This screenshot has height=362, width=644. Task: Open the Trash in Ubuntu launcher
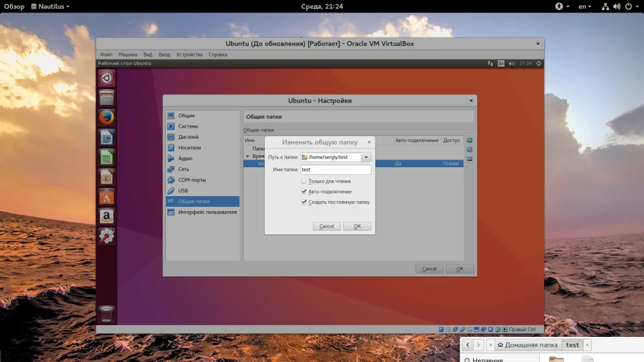pos(107,314)
